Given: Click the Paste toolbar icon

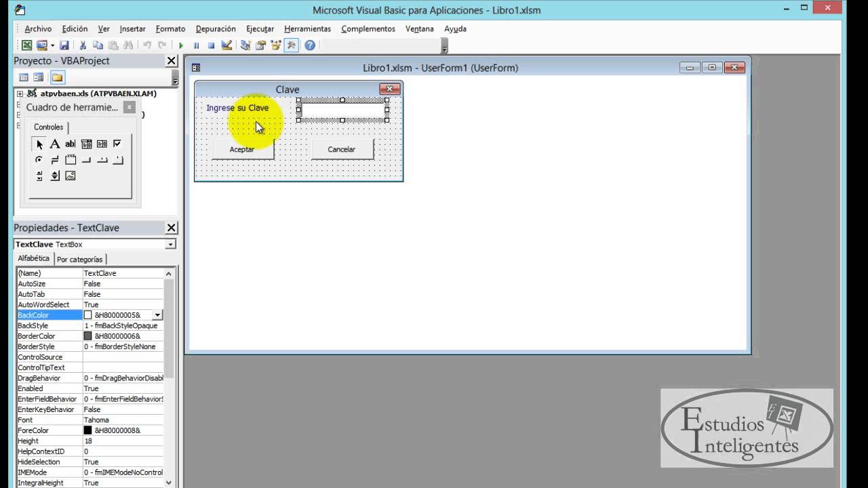Looking at the screenshot, I should click(x=113, y=45).
